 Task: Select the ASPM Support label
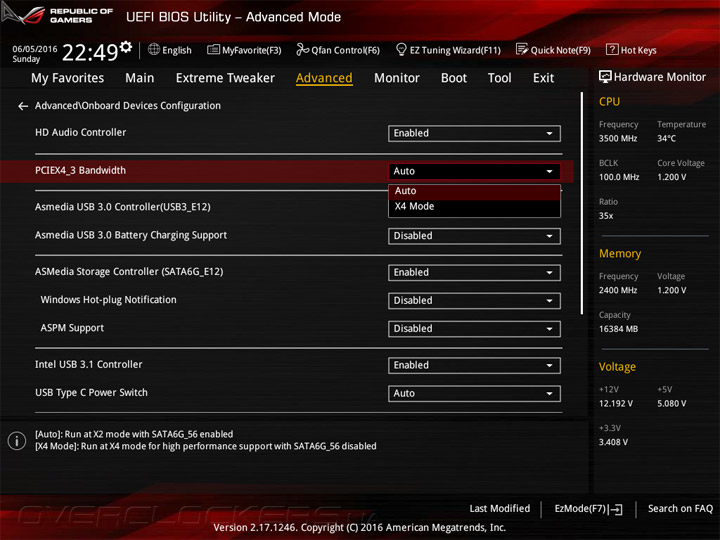[72, 328]
